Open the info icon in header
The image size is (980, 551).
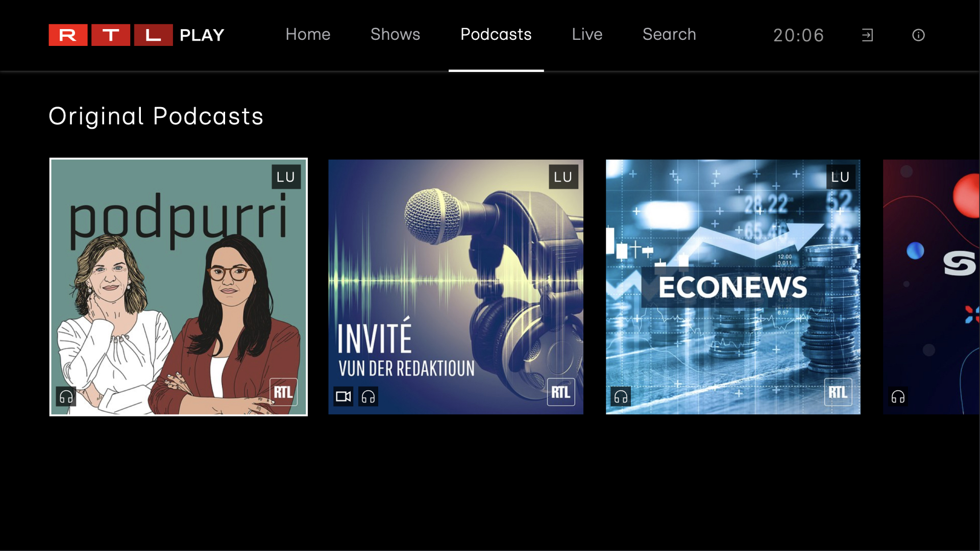(x=918, y=35)
